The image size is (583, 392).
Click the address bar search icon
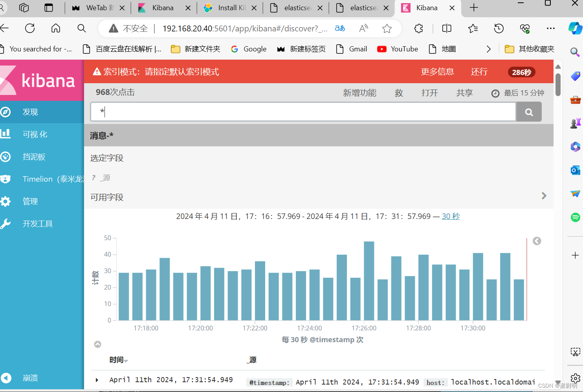tap(82, 28)
